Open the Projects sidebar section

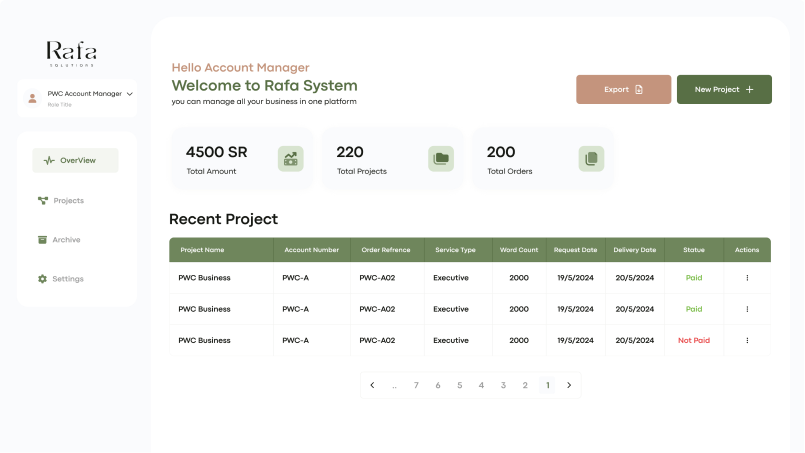tap(68, 201)
